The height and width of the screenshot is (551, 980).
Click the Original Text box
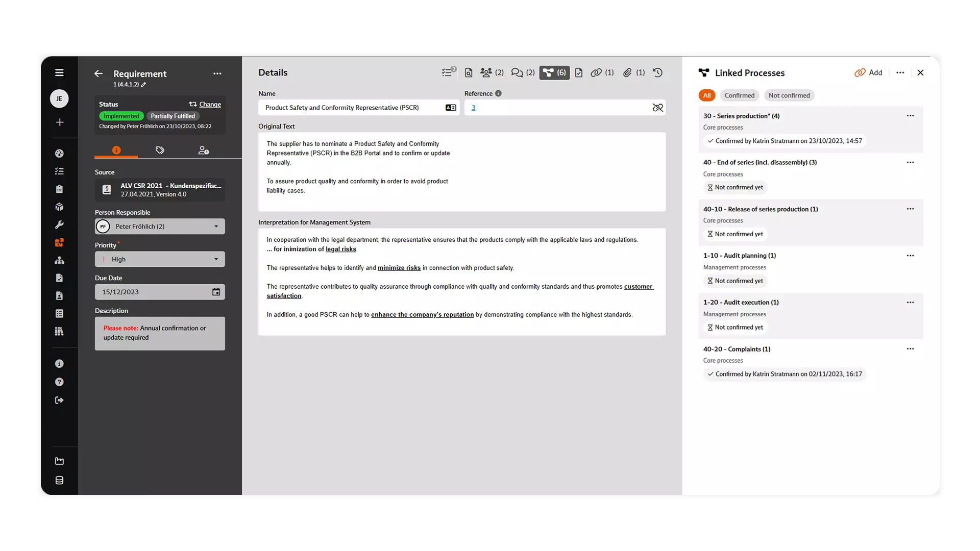tap(462, 172)
